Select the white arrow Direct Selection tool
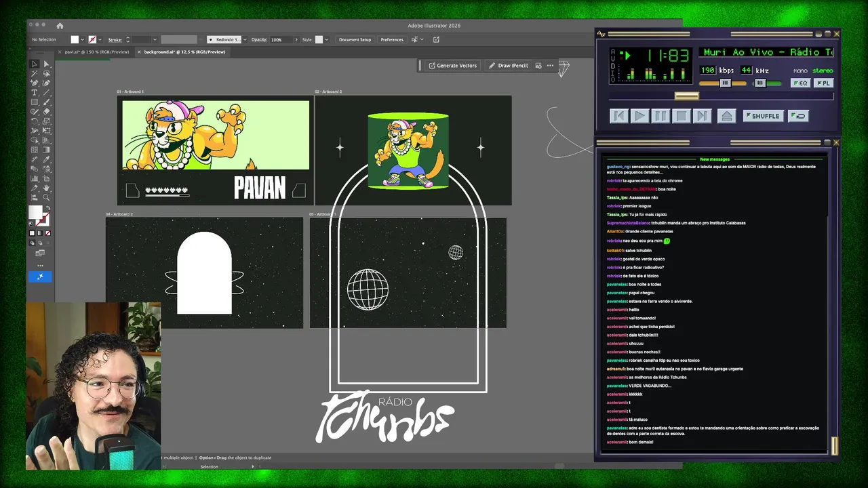The image size is (868, 488). pyautogui.click(x=47, y=64)
